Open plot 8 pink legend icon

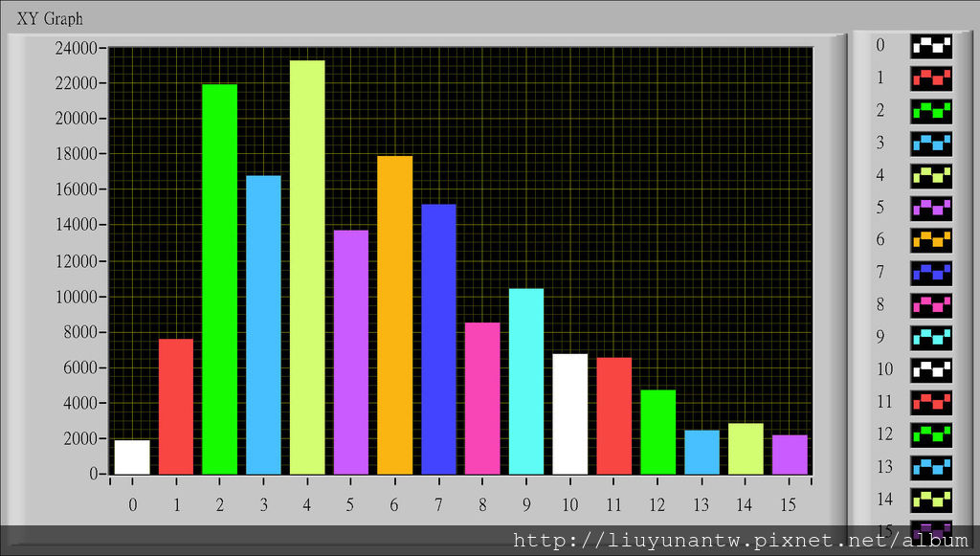coord(931,305)
